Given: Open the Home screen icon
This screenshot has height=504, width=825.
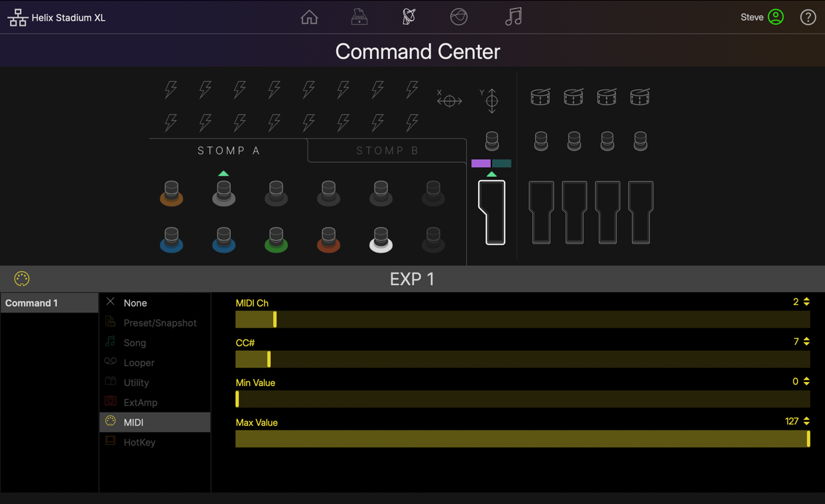Looking at the screenshot, I should point(309,17).
